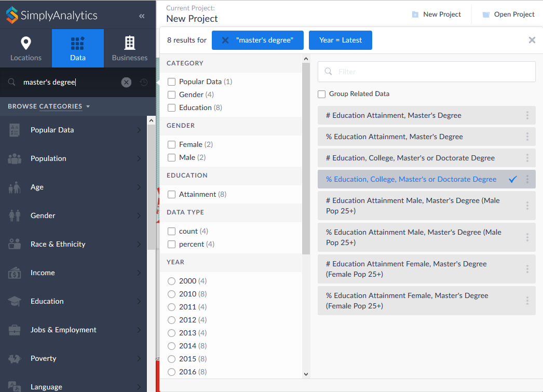Expand the Gender category chevron
This screenshot has width=543, height=392.
pyautogui.click(x=139, y=216)
